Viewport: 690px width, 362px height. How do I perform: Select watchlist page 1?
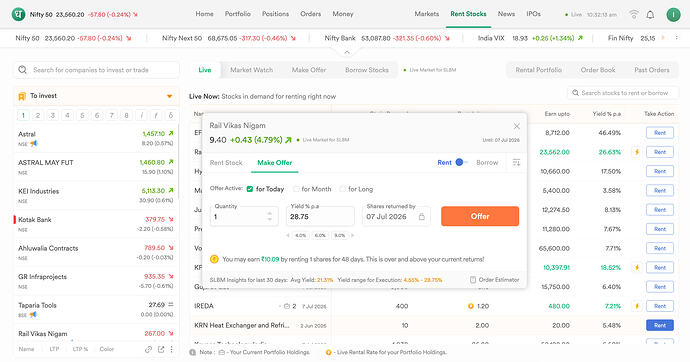pos(23,115)
